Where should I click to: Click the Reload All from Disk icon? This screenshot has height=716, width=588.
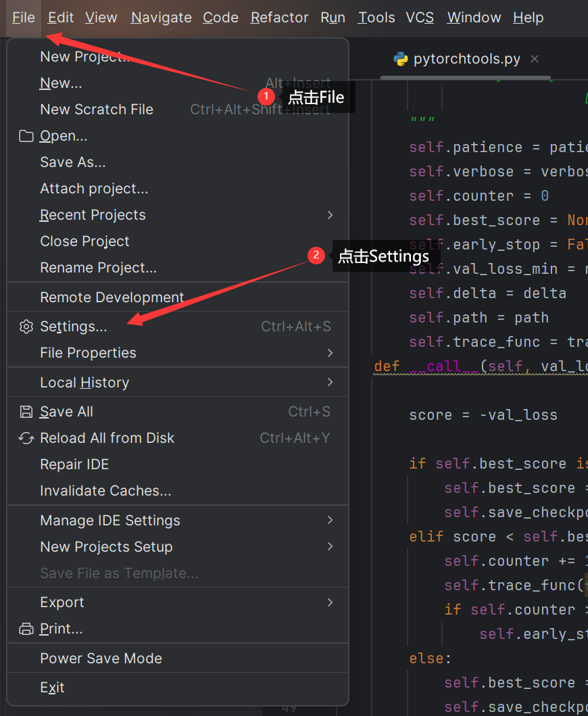coord(26,439)
